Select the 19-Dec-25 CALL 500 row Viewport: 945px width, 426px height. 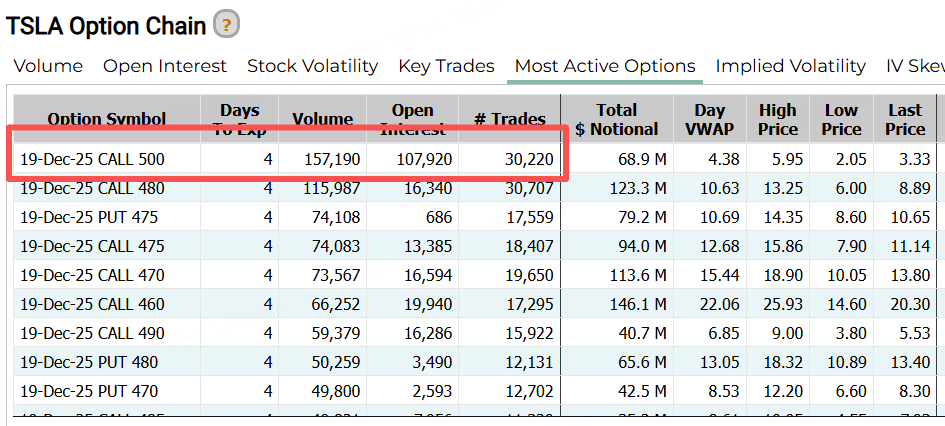pyautogui.click(x=92, y=159)
